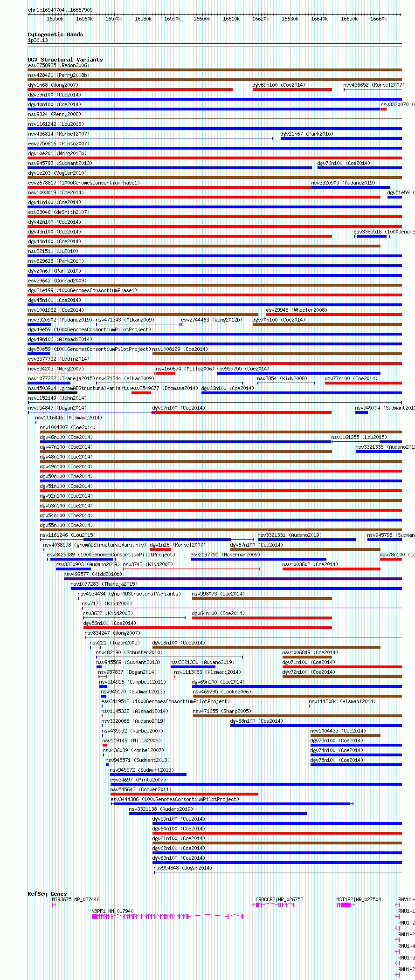The height and width of the screenshot is (980, 415).
Task: Click the esv2758925 (Redon2006) variant label
Action: click(58, 65)
